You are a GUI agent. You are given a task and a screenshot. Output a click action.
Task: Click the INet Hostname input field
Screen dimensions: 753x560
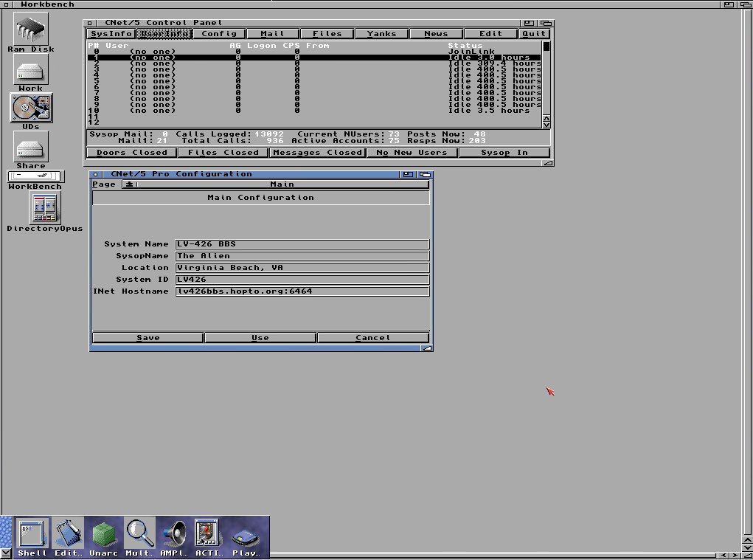pos(302,291)
